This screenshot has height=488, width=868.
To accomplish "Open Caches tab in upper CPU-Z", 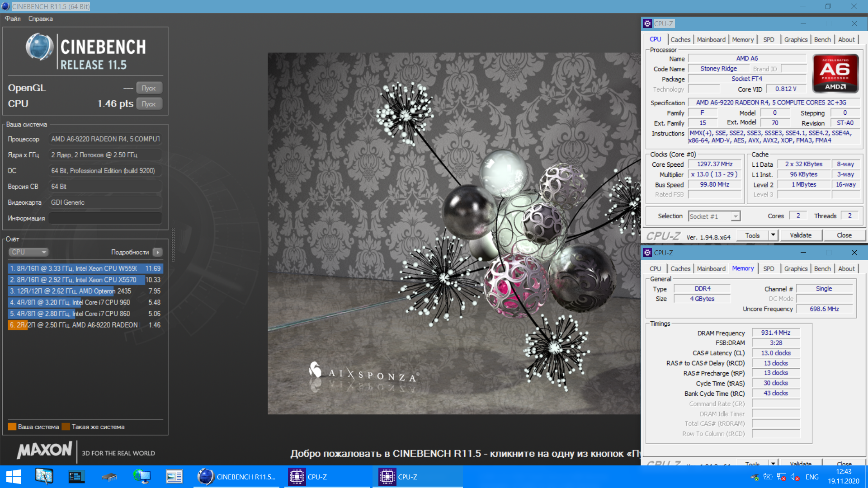I will [x=680, y=40].
